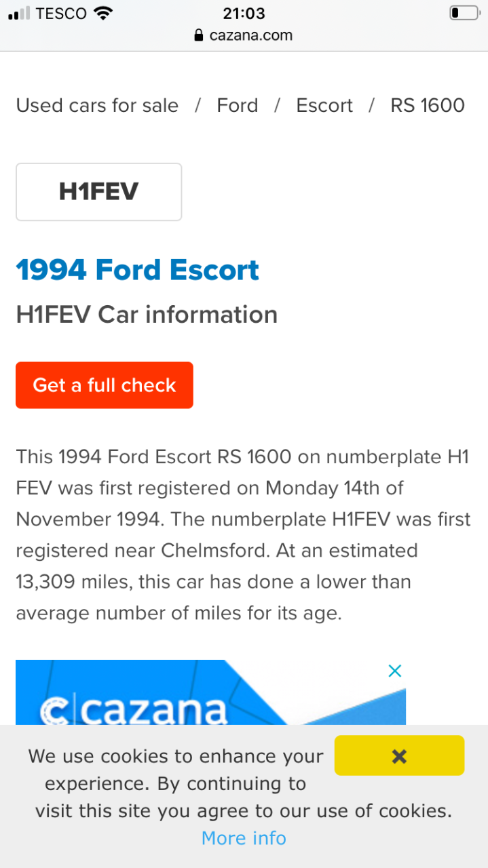Screen dimensions: 488x868
Task: Tap the H1FEV number plate box
Action: 99,192
